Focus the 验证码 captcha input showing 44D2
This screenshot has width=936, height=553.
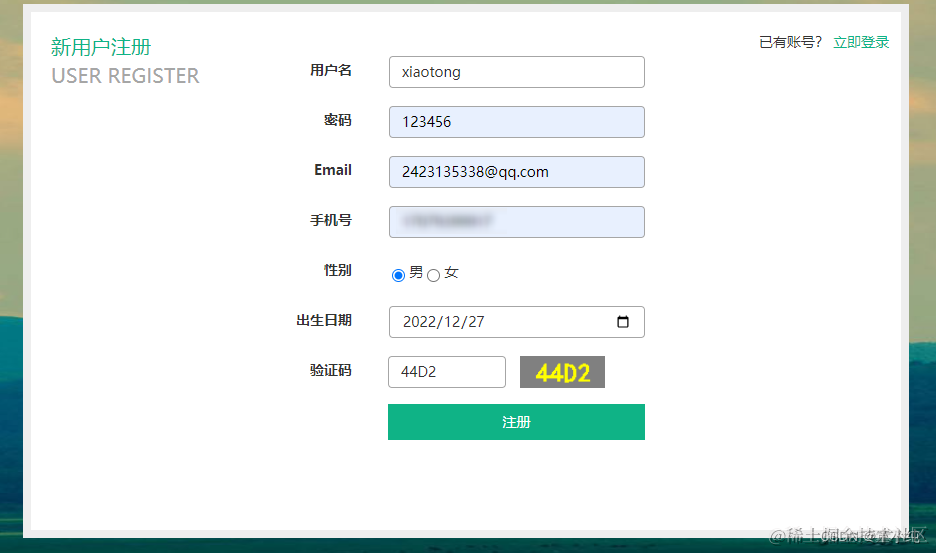tap(447, 372)
